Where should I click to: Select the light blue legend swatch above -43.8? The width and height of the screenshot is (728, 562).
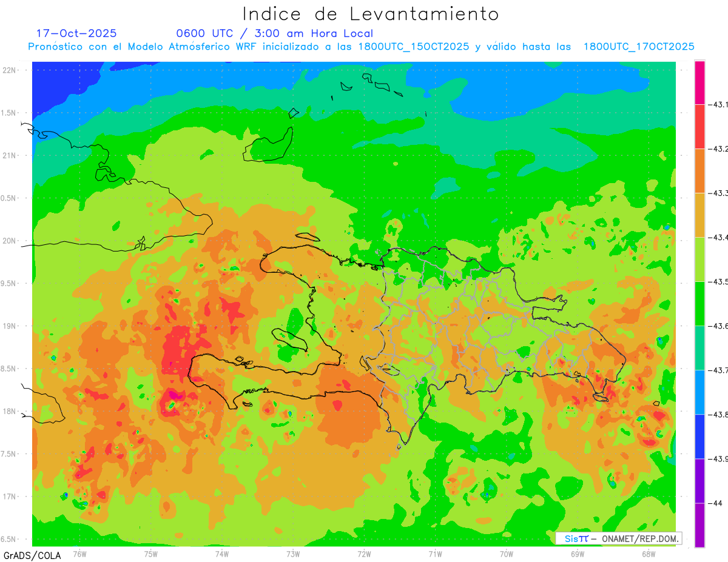(699, 392)
